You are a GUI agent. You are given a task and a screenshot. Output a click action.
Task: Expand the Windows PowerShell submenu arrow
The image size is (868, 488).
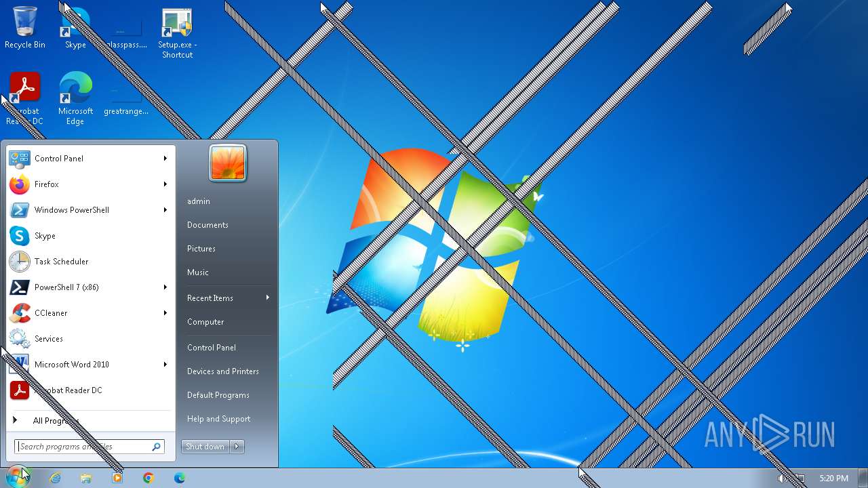(x=165, y=210)
